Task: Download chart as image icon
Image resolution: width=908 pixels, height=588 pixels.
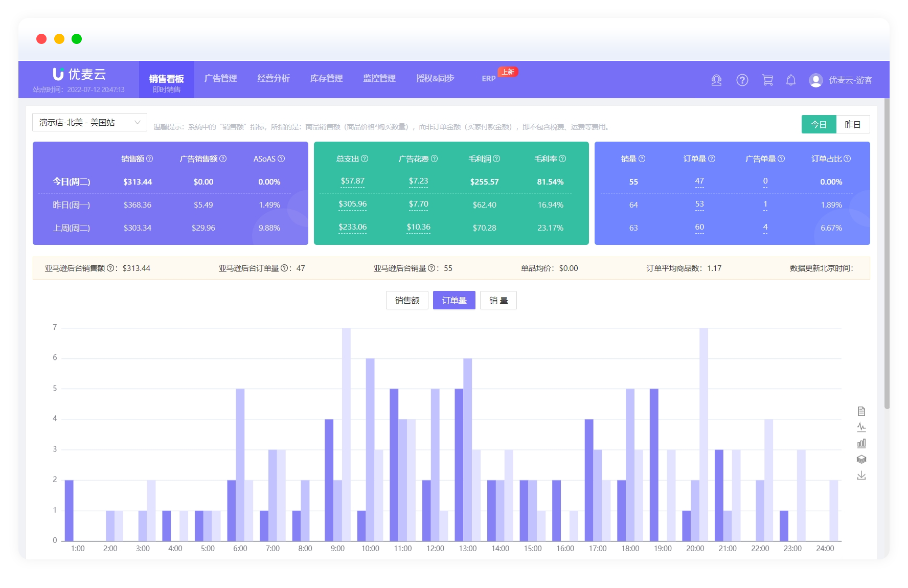Action: point(861,476)
